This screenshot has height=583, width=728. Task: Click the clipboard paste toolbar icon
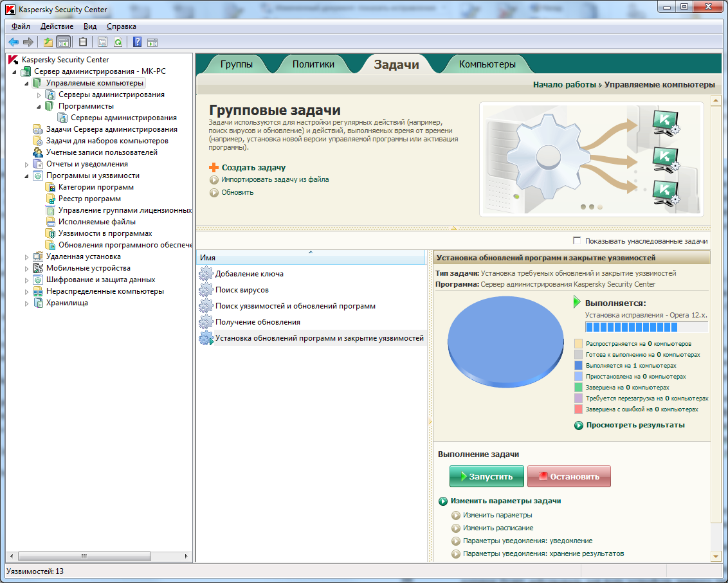pos(83,42)
